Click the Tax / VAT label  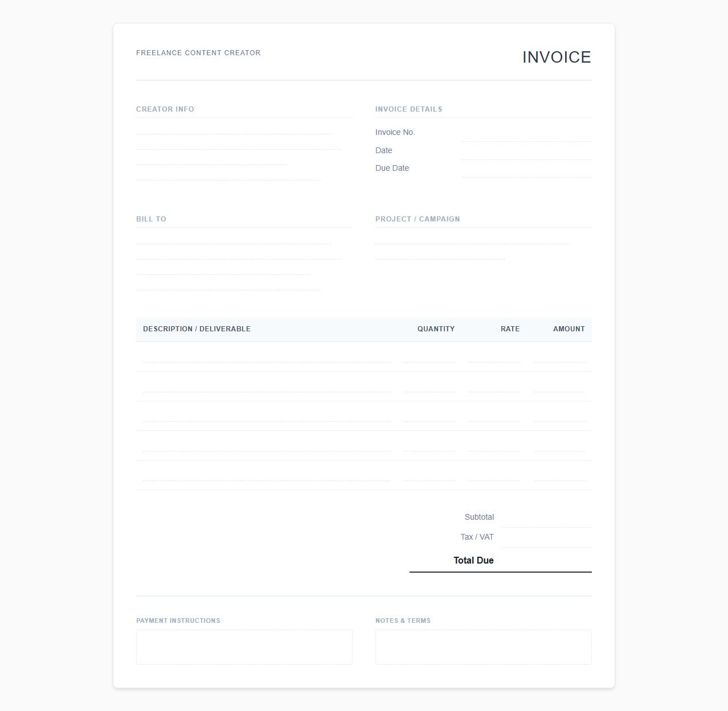[x=477, y=537]
